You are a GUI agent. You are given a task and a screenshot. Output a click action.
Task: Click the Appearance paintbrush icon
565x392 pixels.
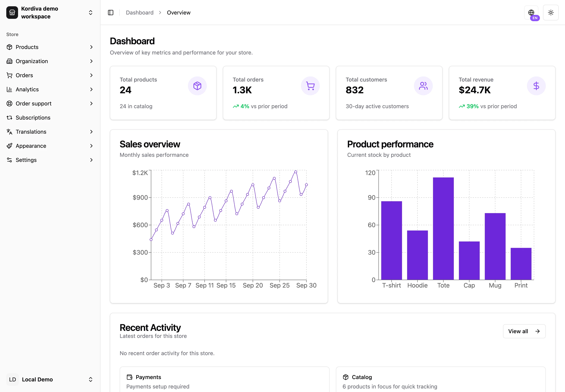9,146
